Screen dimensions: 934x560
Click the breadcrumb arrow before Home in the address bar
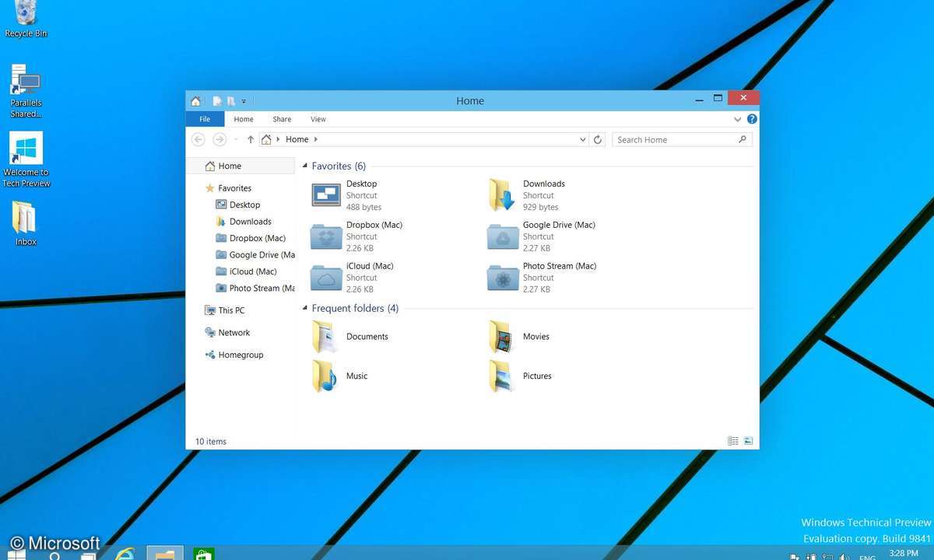coord(279,140)
